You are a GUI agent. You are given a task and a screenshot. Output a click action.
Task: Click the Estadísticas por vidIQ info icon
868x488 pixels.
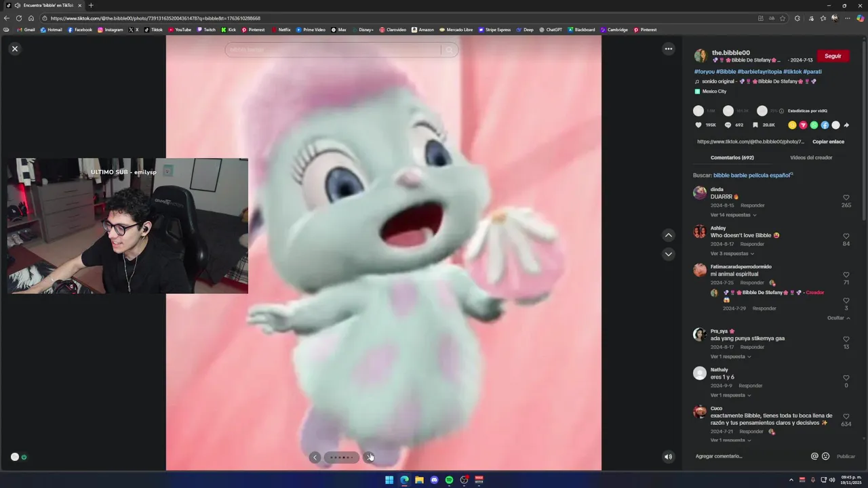pyautogui.click(x=781, y=111)
